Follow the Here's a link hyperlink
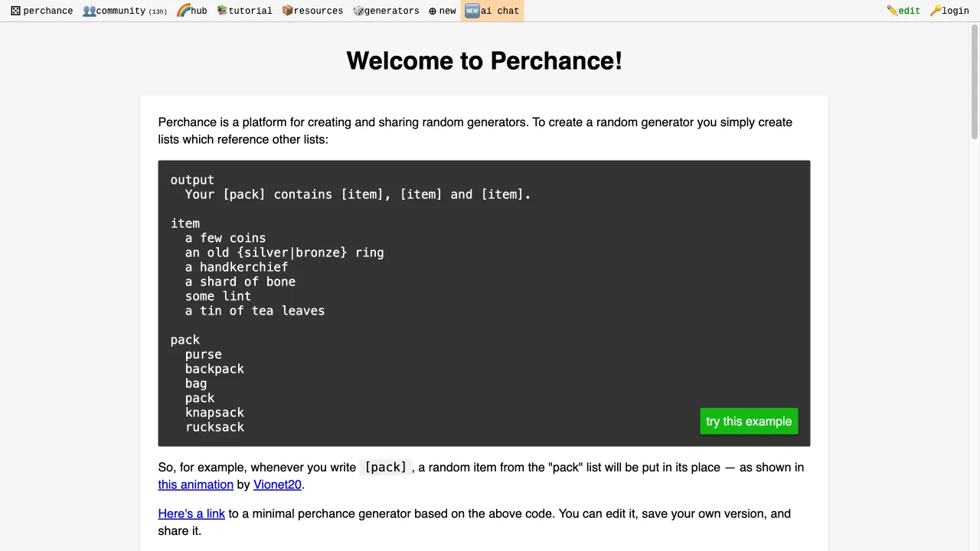980x551 pixels. pyautogui.click(x=191, y=514)
